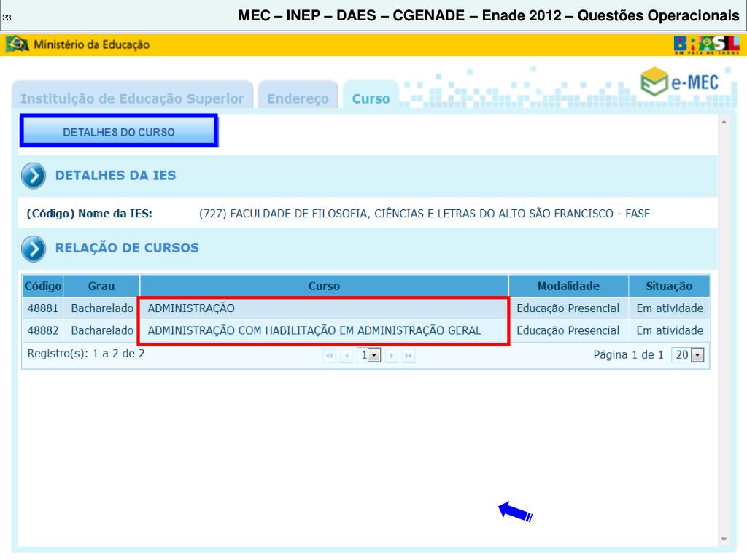Go to next page of results
The height and width of the screenshot is (560, 747).
click(x=392, y=355)
